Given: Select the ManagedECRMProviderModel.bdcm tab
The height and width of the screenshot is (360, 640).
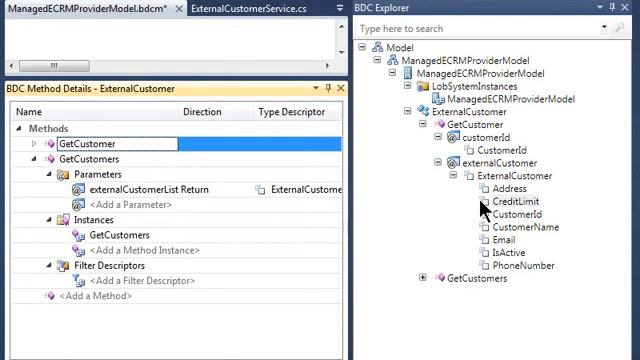Looking at the screenshot, I should 87,9.
